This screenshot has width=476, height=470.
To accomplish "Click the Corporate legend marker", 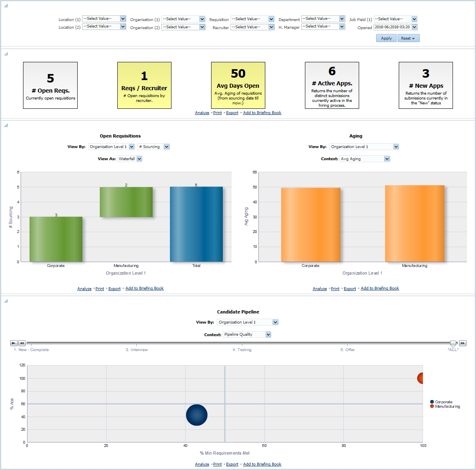I will point(432,402).
